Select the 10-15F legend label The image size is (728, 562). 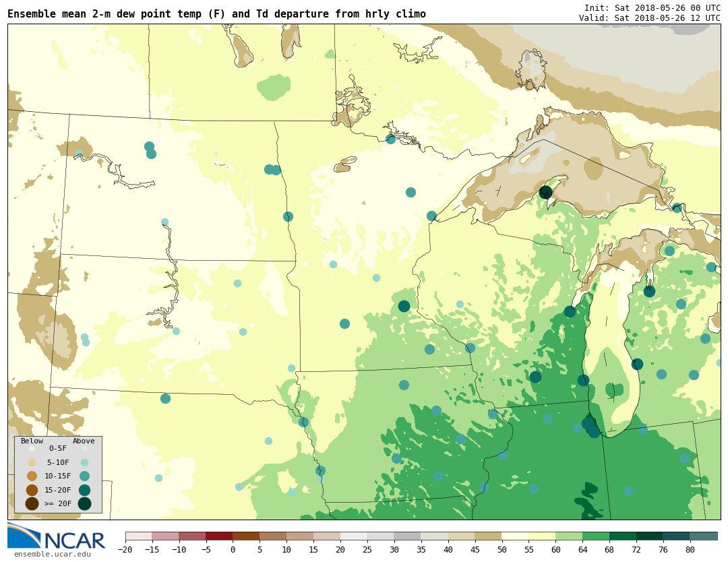point(58,476)
